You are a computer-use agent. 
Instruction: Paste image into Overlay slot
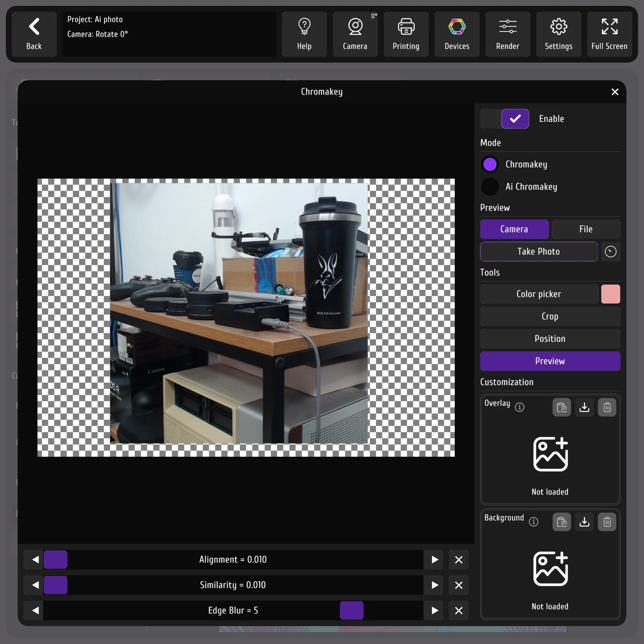pyautogui.click(x=561, y=407)
